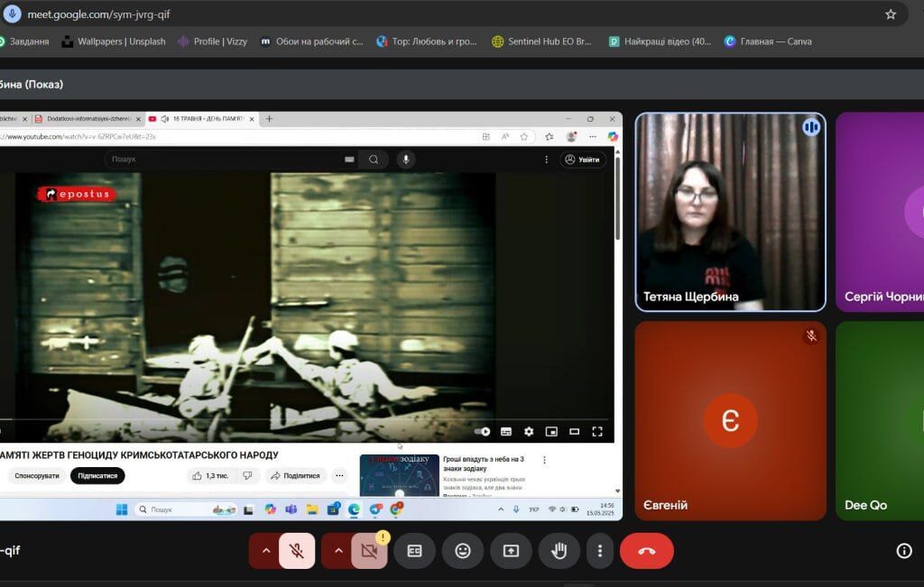924x587 pixels.
Task: Open the Sentinel Hub EO Br... bookmark
Action: tap(541, 41)
